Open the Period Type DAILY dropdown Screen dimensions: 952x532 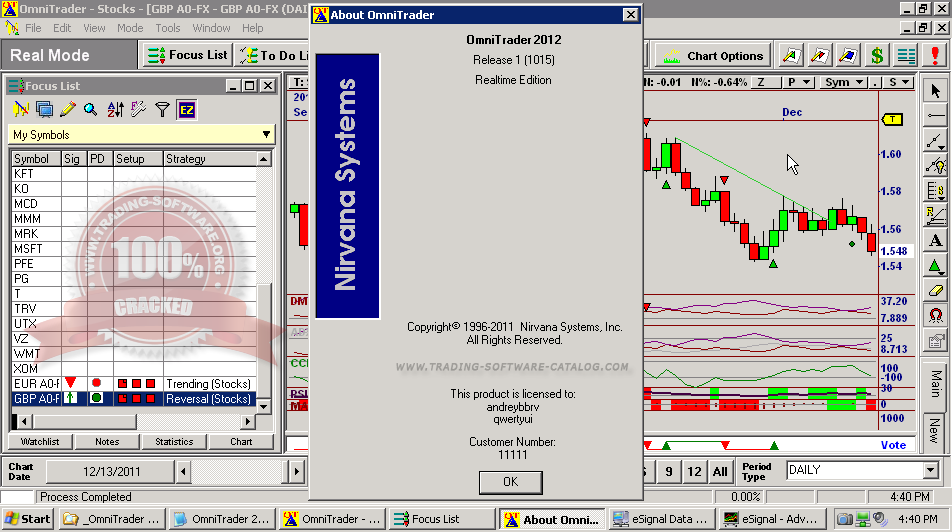coord(929,470)
